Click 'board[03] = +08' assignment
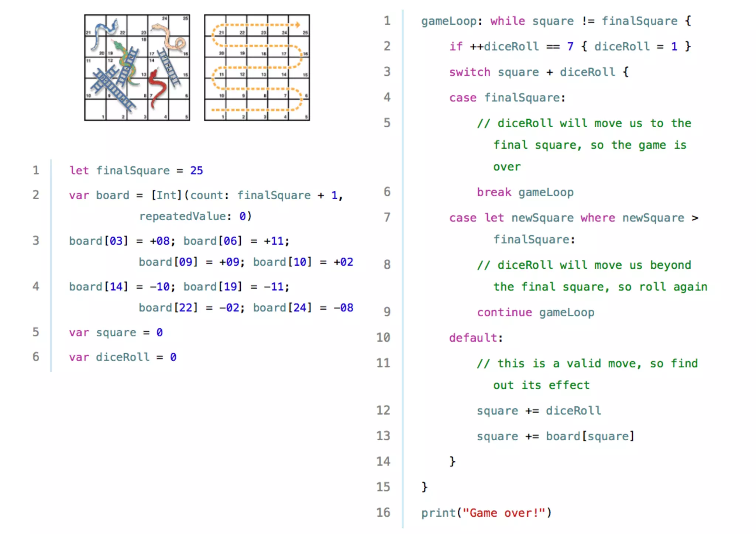The image size is (756, 534). 119,241
